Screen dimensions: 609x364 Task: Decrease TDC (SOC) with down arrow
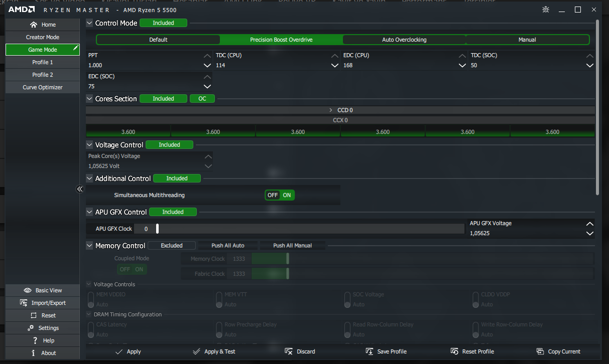(x=590, y=66)
